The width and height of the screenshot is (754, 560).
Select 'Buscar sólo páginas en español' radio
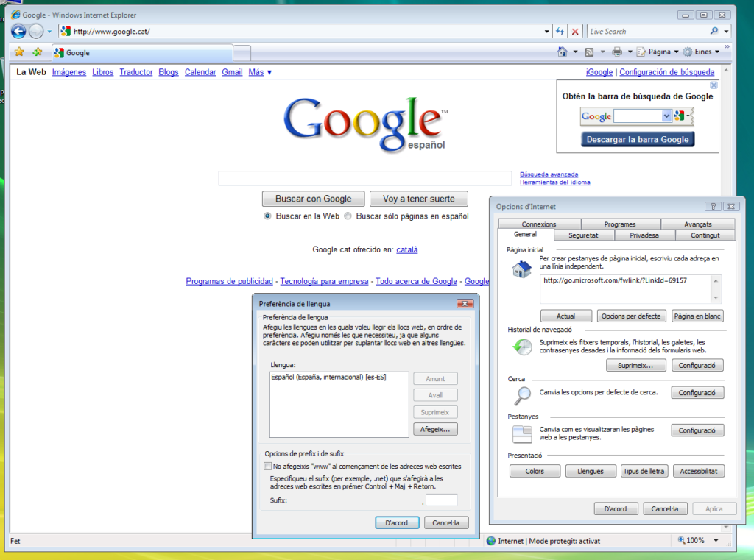[x=348, y=216]
